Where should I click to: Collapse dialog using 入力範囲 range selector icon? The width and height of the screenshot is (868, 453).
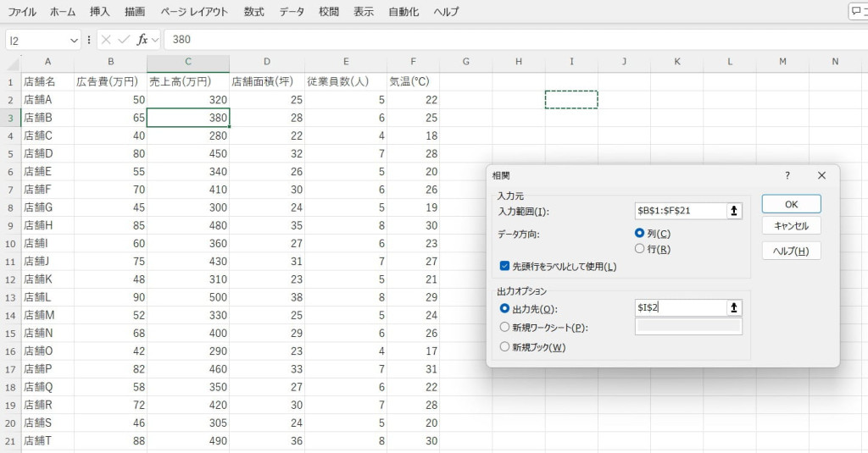point(733,211)
